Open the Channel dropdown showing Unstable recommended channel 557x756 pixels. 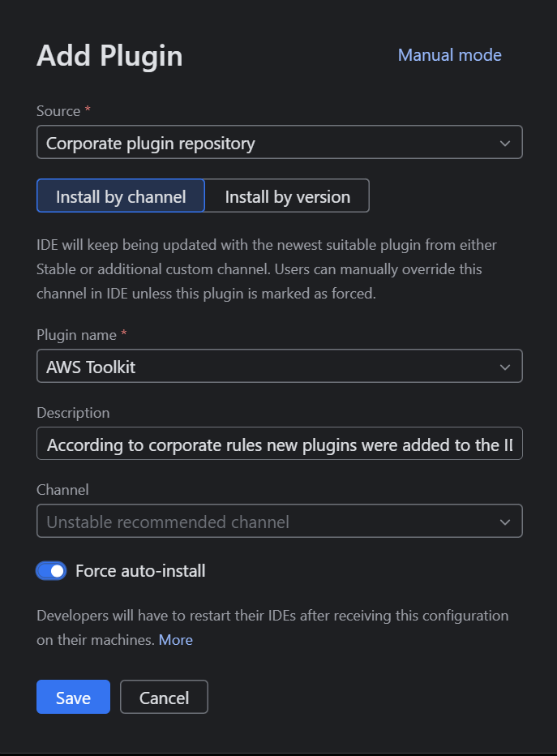tap(280, 521)
